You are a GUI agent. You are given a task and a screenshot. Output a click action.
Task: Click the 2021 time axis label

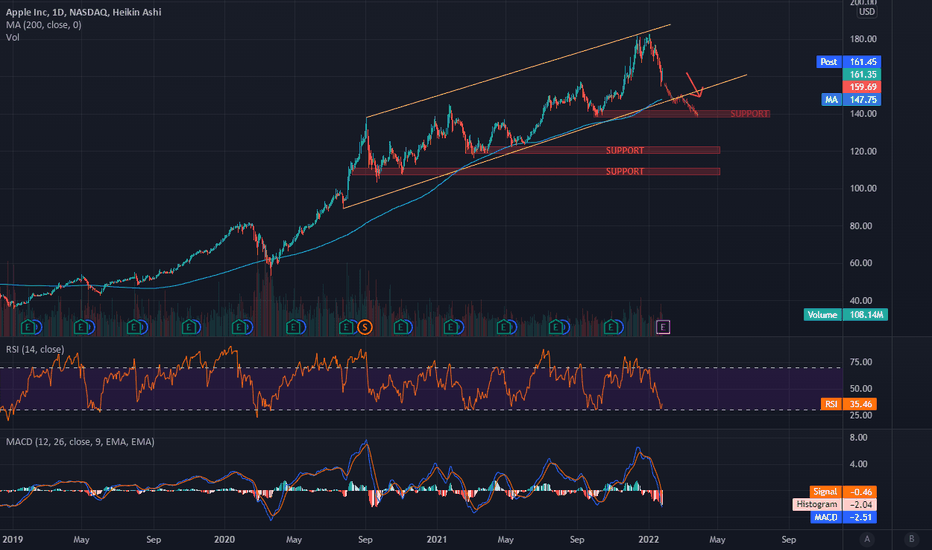(x=437, y=540)
